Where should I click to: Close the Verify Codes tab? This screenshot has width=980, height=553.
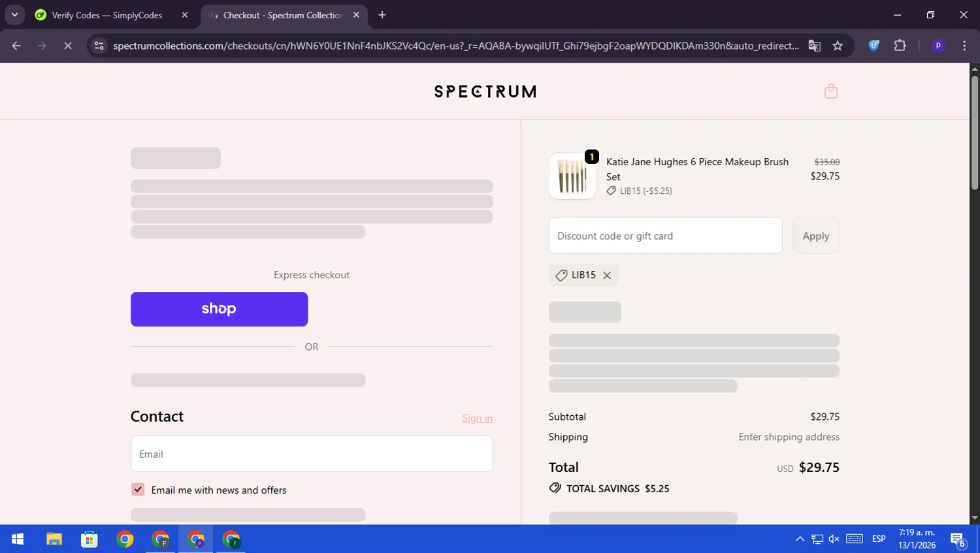[184, 15]
